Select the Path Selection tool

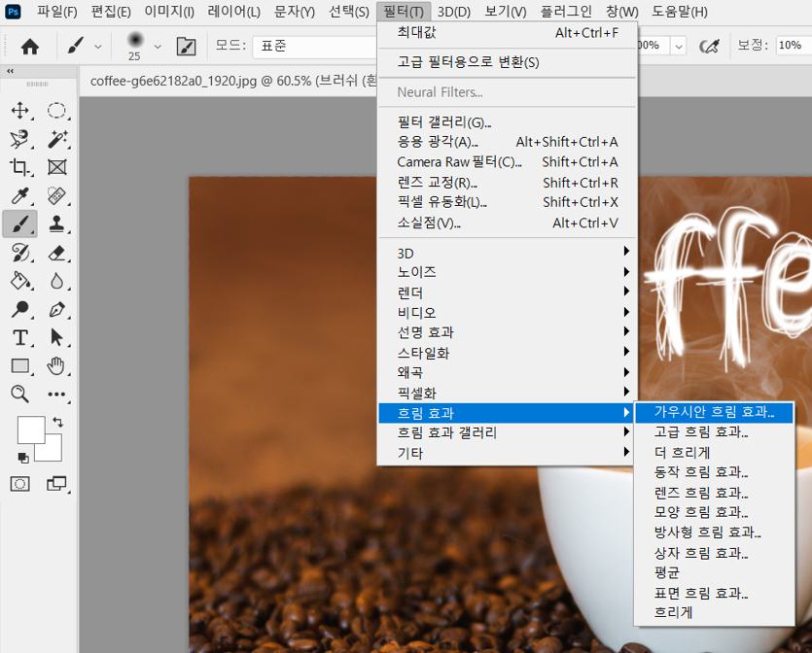[56, 338]
